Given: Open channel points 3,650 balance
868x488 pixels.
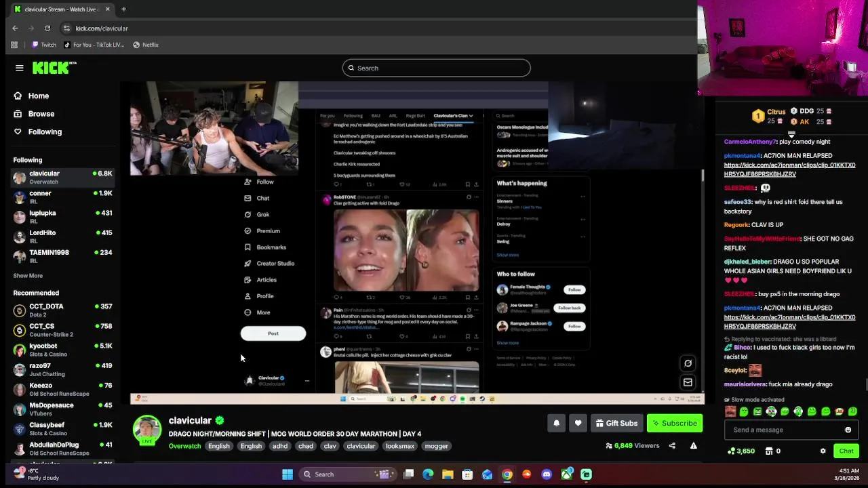Looking at the screenshot, I should [x=741, y=451].
